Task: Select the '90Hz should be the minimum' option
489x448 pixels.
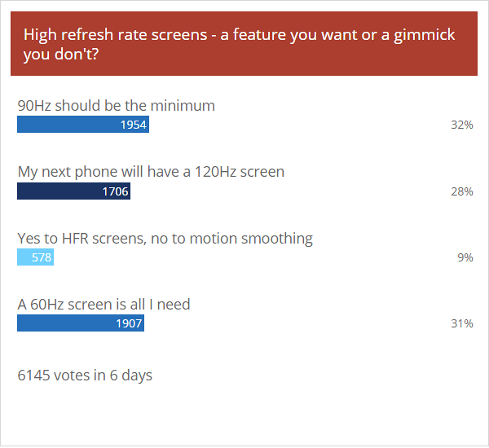Action: tap(117, 105)
